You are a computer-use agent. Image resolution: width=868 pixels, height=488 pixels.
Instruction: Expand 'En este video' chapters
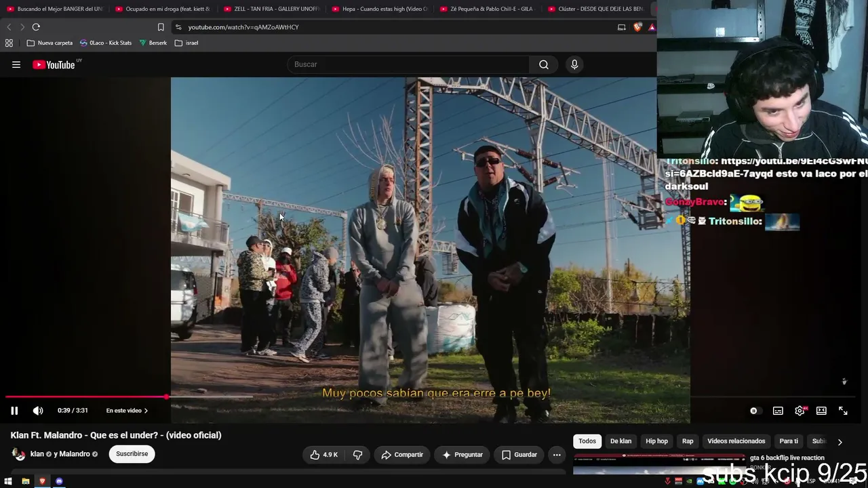127,411
